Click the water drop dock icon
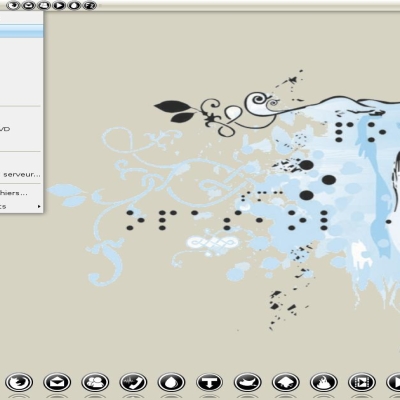 (x=171, y=382)
